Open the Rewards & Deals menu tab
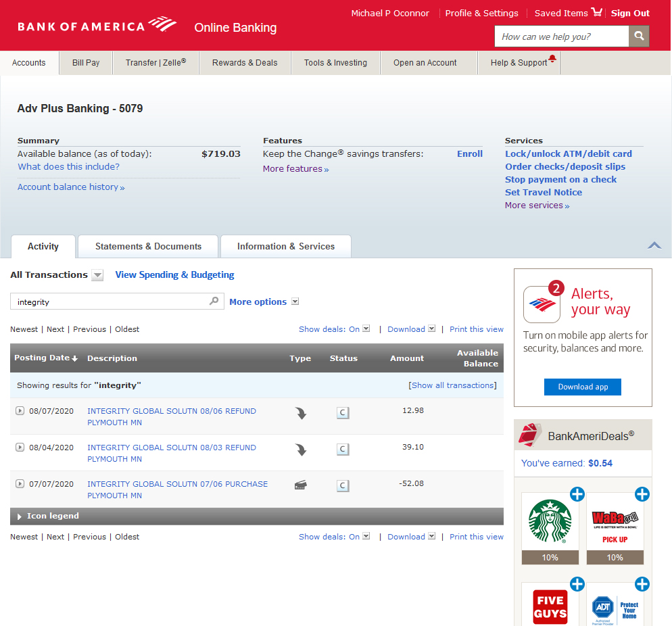The image size is (672, 626). [245, 63]
